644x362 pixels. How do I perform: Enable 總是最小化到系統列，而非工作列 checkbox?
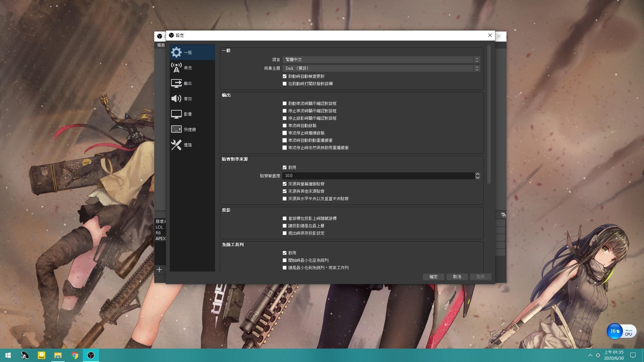pos(284,268)
